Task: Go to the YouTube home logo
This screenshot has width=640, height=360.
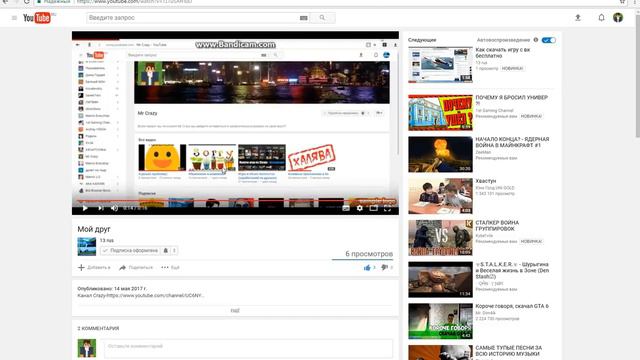Action: pyautogui.click(x=37, y=18)
